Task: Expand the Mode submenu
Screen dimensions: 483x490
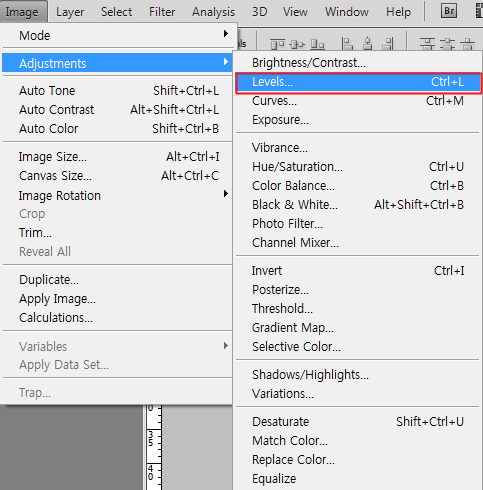Action: click(117, 35)
